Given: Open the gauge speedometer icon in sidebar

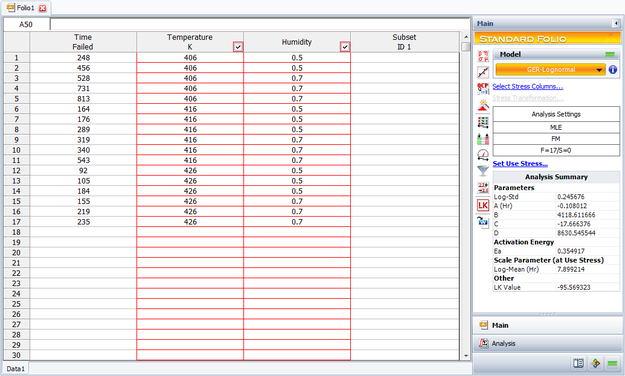Looking at the screenshot, I should (483, 155).
